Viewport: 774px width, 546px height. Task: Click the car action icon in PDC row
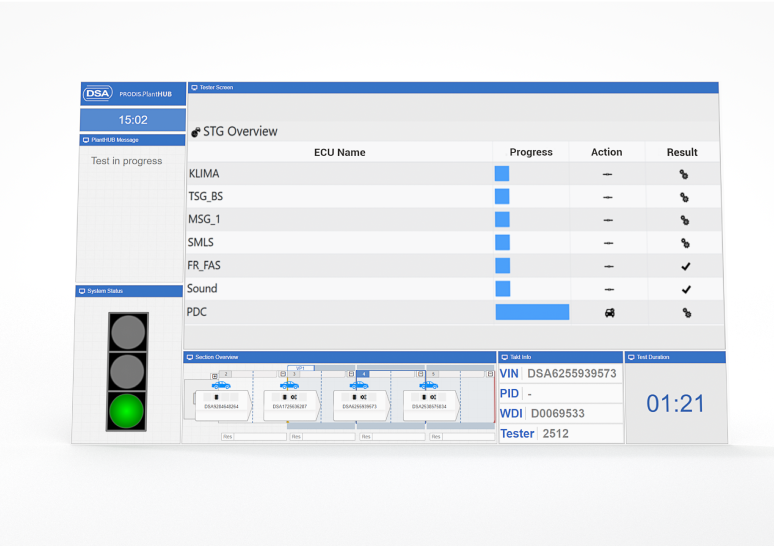pos(607,312)
